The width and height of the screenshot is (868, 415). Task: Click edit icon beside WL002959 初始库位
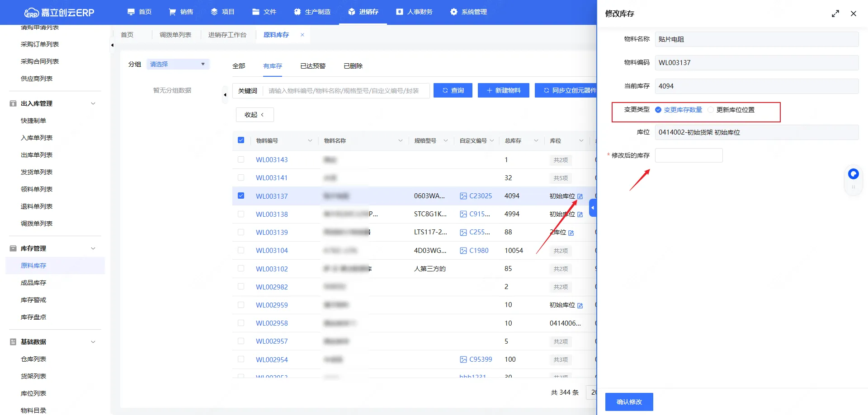(580, 306)
